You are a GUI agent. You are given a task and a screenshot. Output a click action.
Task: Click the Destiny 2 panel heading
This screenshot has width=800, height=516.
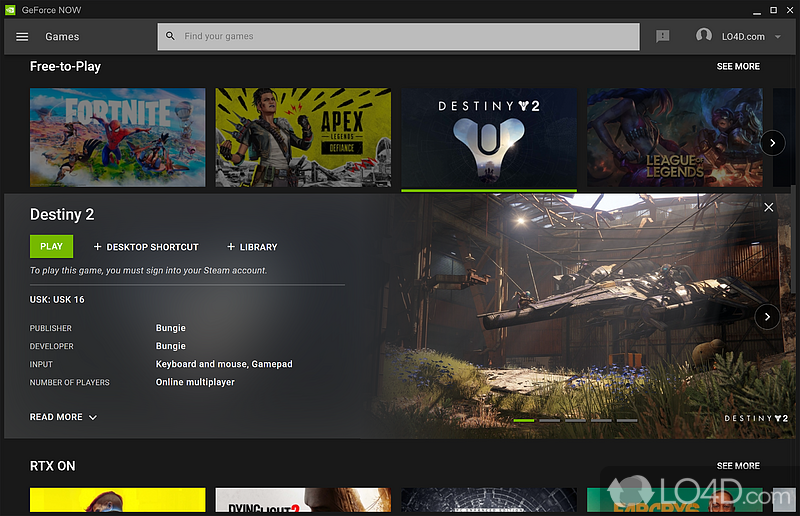62,214
